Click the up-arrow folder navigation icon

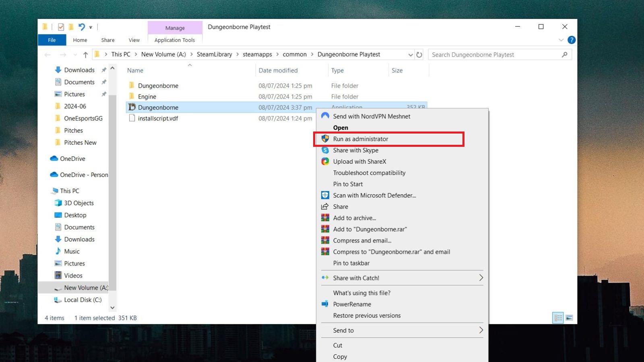[86, 54]
